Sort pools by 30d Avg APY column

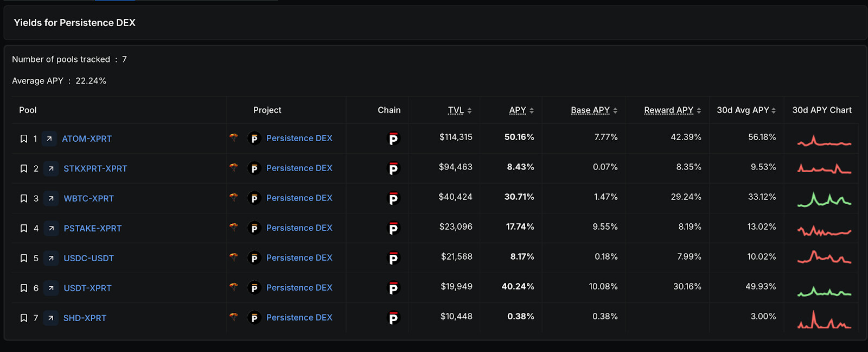pos(746,110)
